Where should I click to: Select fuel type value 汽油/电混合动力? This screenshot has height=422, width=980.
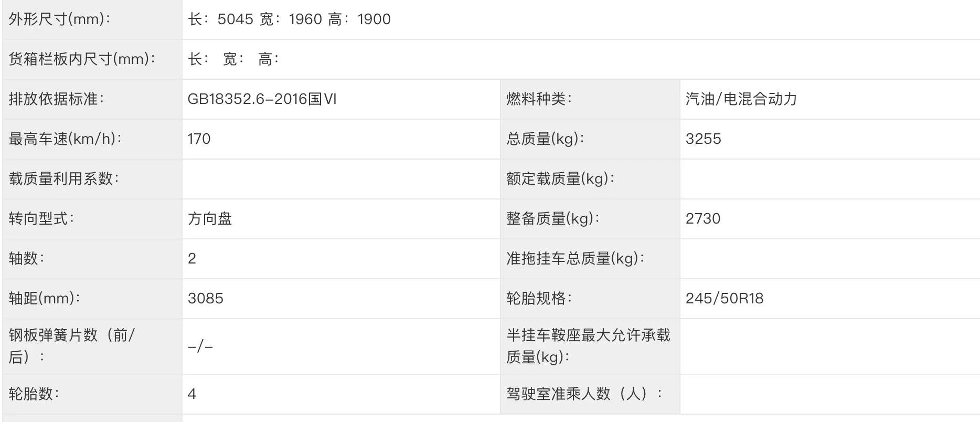(x=741, y=99)
